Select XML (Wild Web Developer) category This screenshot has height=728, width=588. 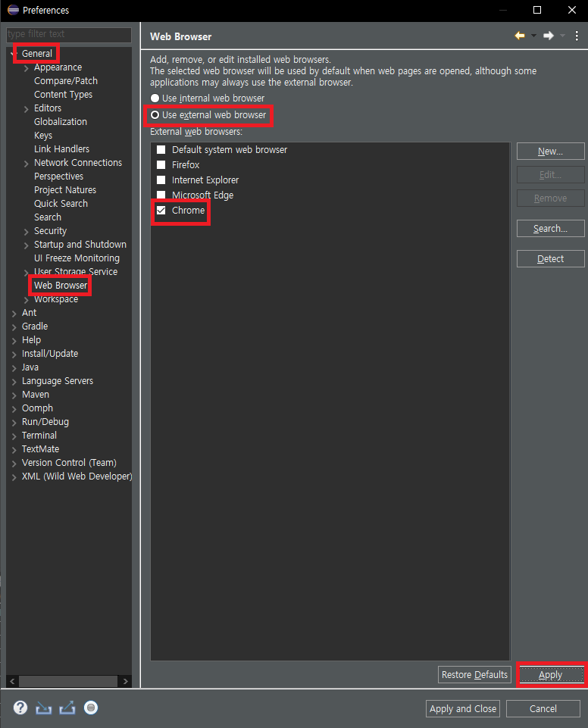pyautogui.click(x=77, y=476)
